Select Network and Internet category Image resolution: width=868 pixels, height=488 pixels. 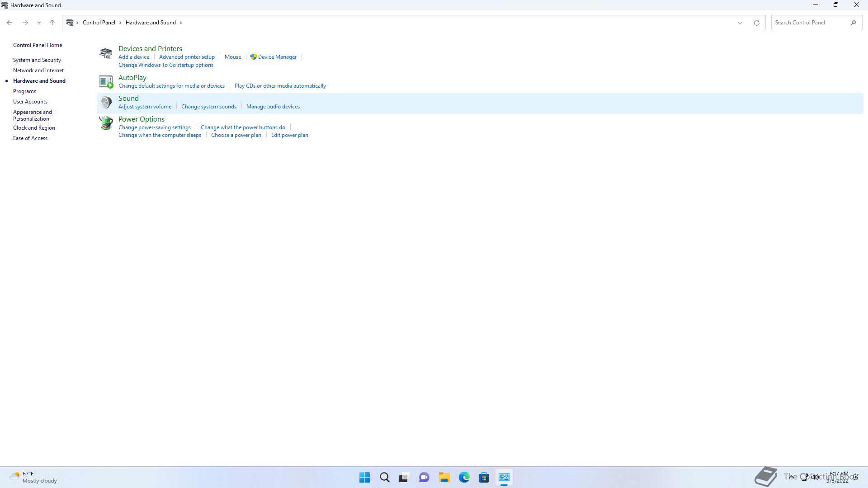click(38, 70)
